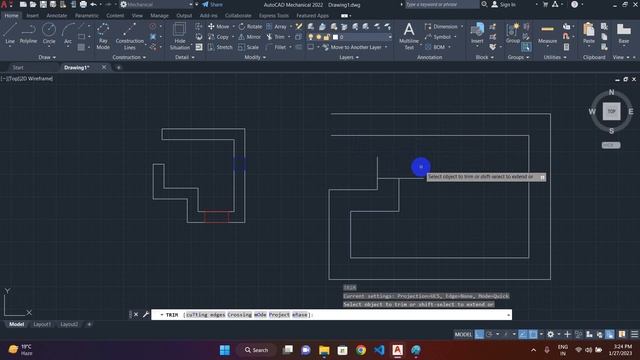Image resolution: width=640 pixels, height=360 pixels.
Task: Select the Fillet tool
Action: pos(276,47)
